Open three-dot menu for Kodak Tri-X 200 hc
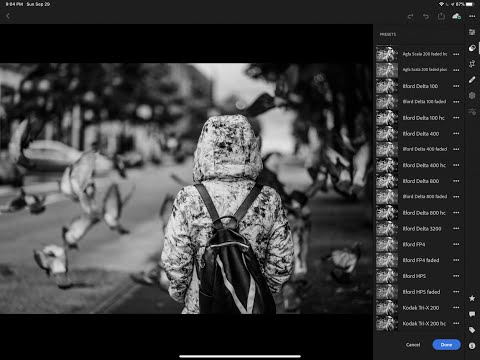 click(x=456, y=323)
